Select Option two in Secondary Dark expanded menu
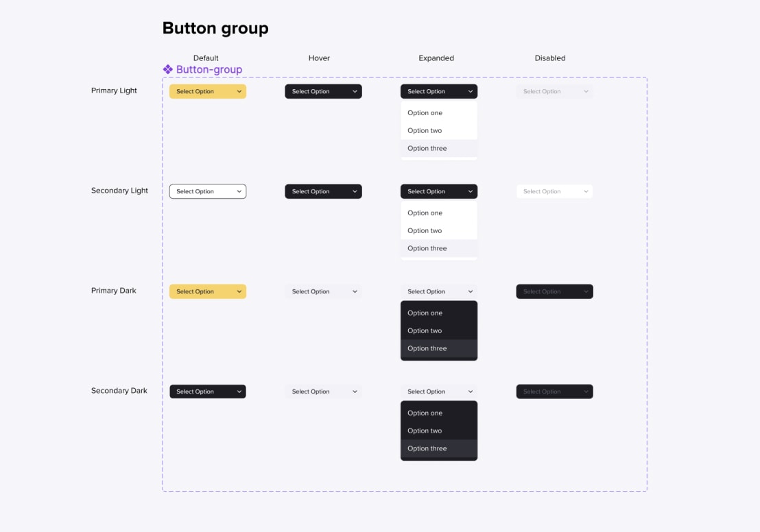 coord(424,431)
